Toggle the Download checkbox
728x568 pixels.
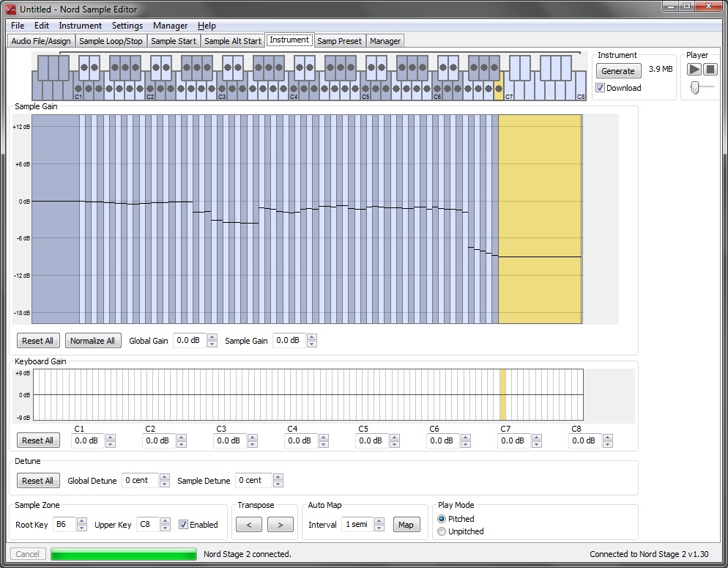pos(601,88)
